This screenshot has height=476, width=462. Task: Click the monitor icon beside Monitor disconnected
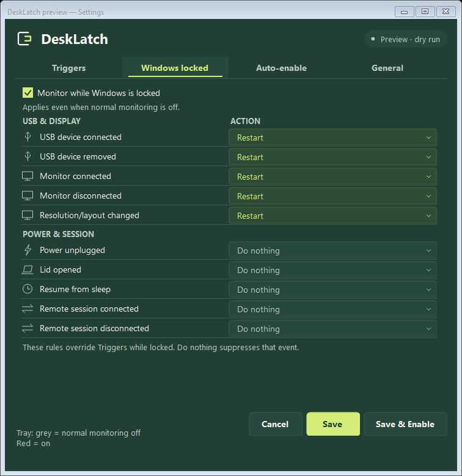tap(28, 196)
